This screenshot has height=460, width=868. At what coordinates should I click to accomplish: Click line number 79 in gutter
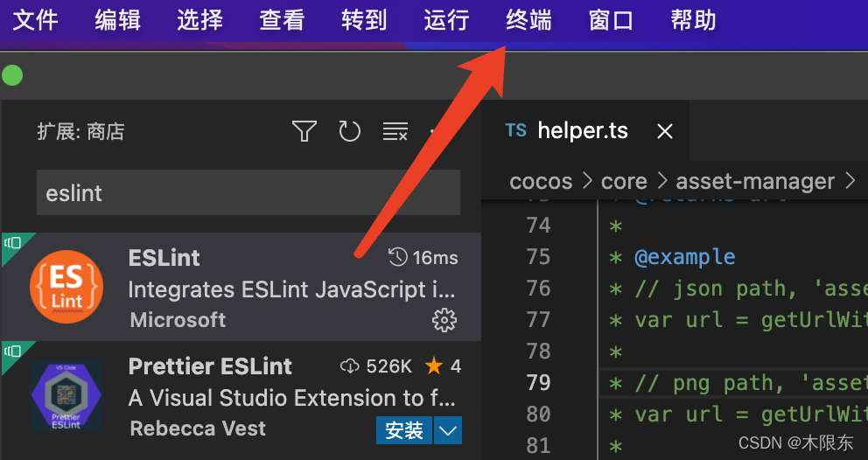(538, 382)
